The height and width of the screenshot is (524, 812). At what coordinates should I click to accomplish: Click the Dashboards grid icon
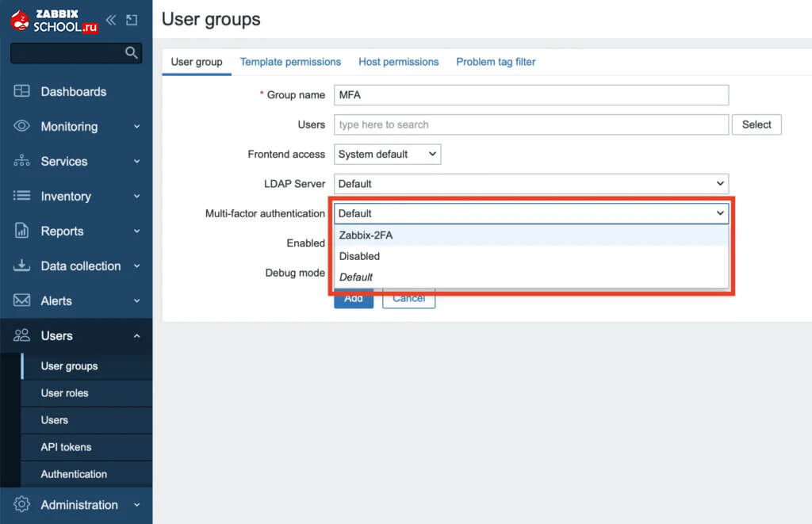click(x=21, y=91)
